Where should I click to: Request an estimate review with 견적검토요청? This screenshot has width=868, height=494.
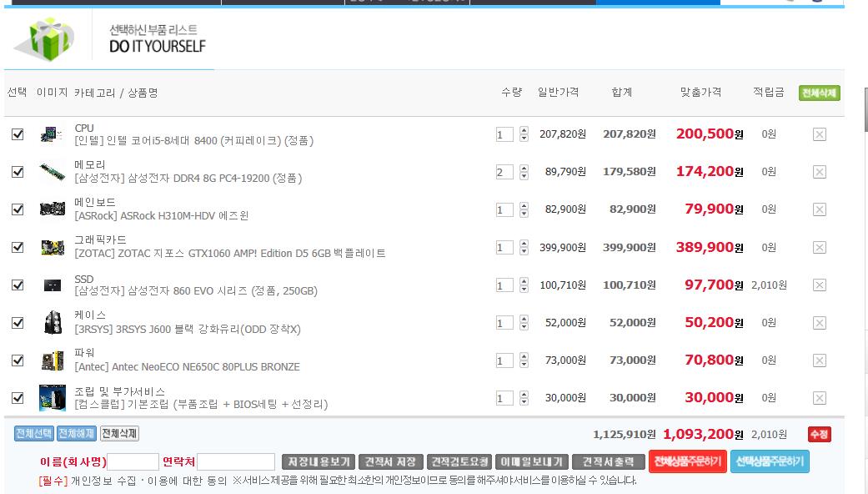(459, 462)
